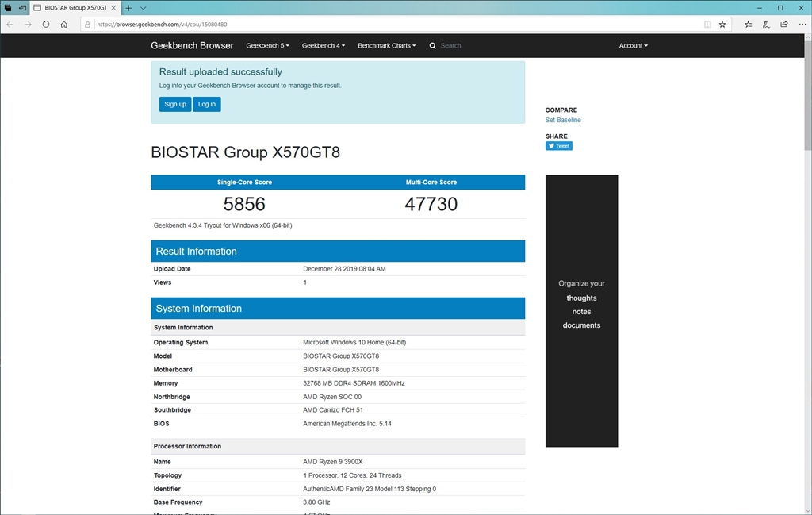
Task: Open reading view icon in address bar
Action: click(x=707, y=25)
